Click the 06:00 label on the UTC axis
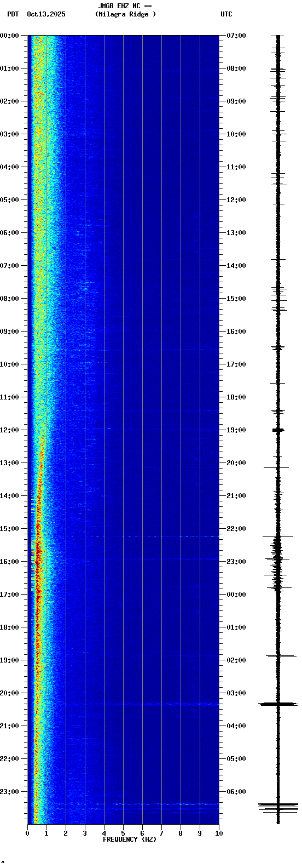This screenshot has height=868, width=302. click(x=236, y=792)
